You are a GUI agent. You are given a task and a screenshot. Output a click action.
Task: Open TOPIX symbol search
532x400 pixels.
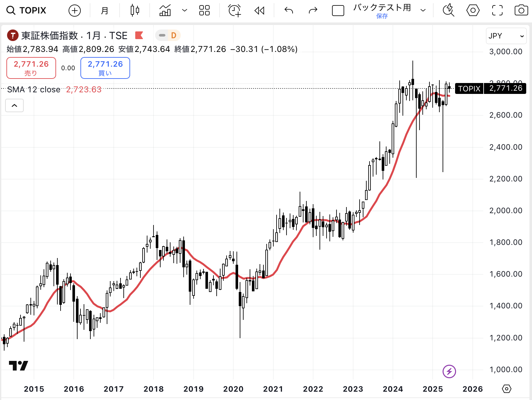pos(26,11)
